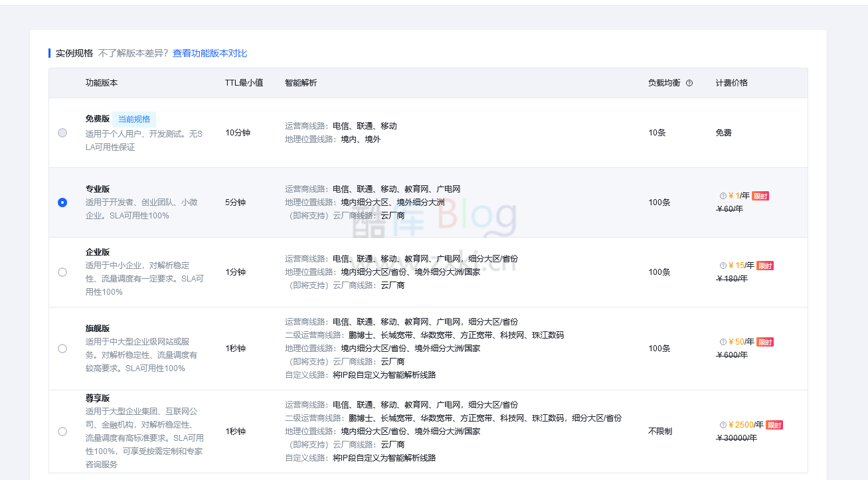Screen dimensions: 868x480
Task: Select the 专业版 radio button
Action: (62, 202)
